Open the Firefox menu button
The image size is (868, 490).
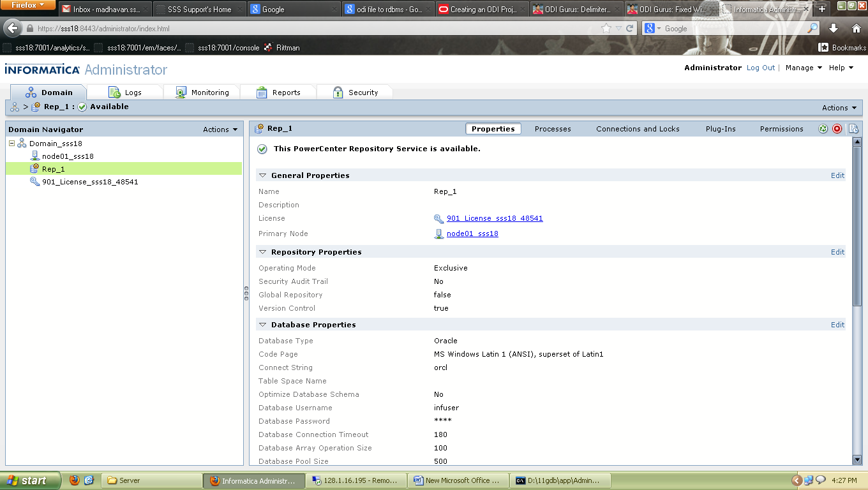29,5
